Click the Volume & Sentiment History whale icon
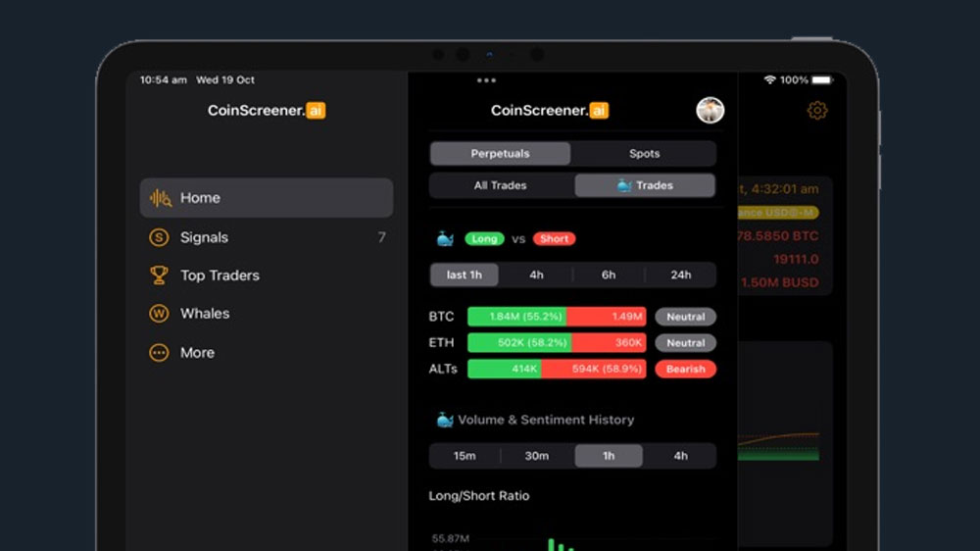Screen dimensions: 980x551 tap(444, 420)
